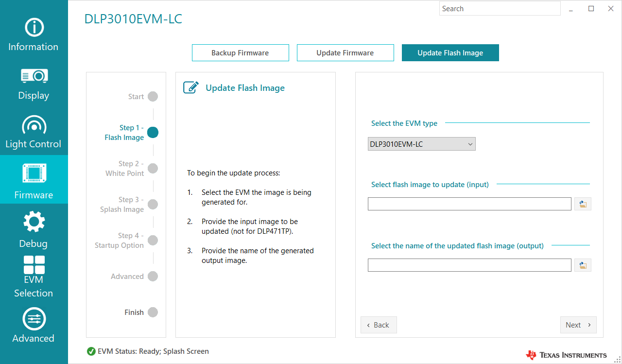Click the Back button
Image resolution: width=622 pixels, height=364 pixels.
[x=379, y=325]
